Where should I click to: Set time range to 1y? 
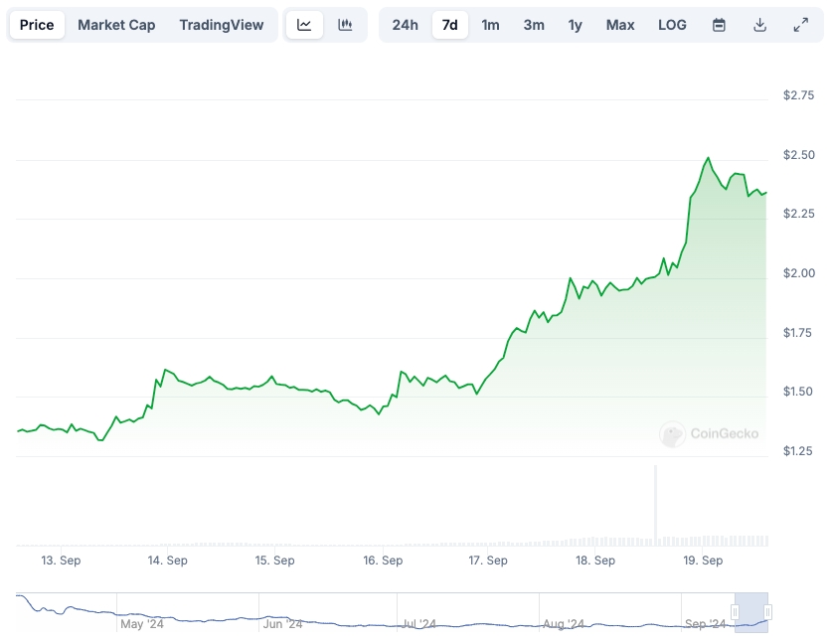(x=575, y=25)
